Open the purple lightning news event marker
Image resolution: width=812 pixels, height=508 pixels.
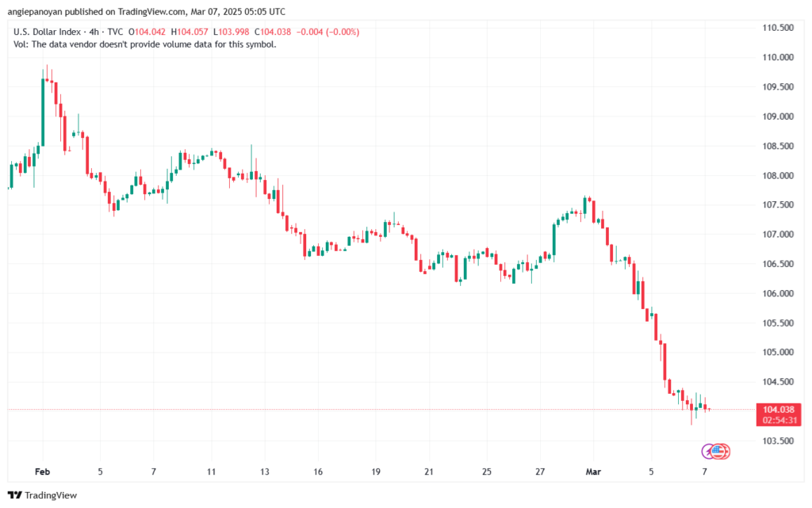click(708, 452)
